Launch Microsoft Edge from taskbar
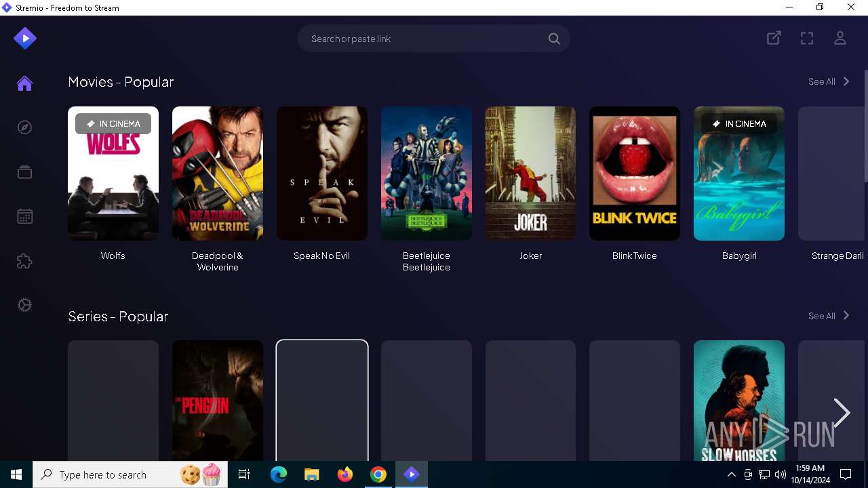Image resolution: width=868 pixels, height=488 pixels. (x=279, y=474)
